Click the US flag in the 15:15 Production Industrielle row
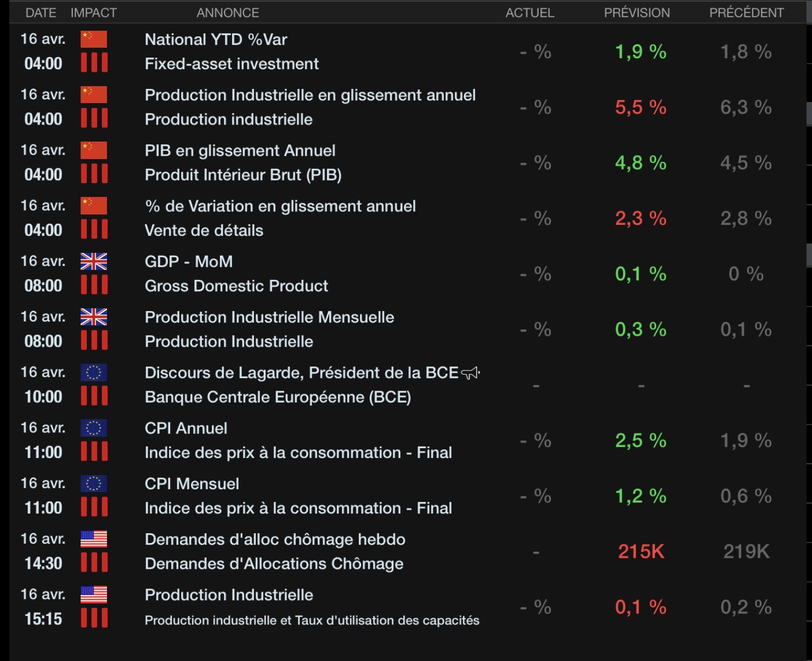The height and width of the screenshot is (661, 812). click(94, 595)
